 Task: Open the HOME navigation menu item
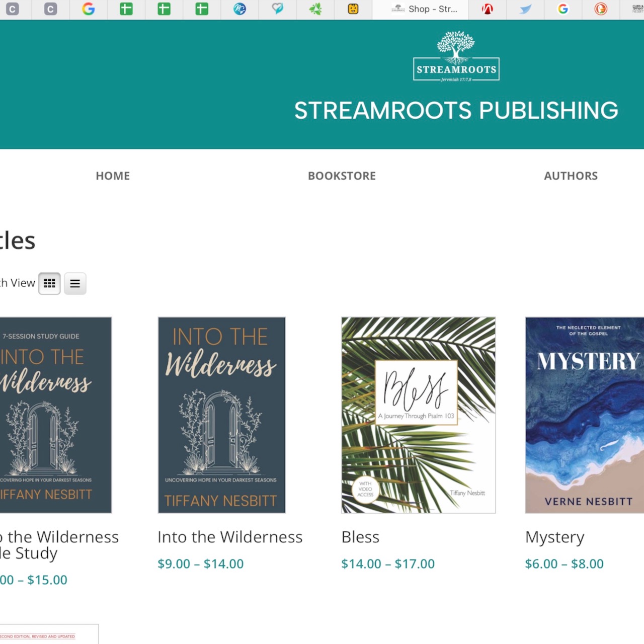coord(113,176)
